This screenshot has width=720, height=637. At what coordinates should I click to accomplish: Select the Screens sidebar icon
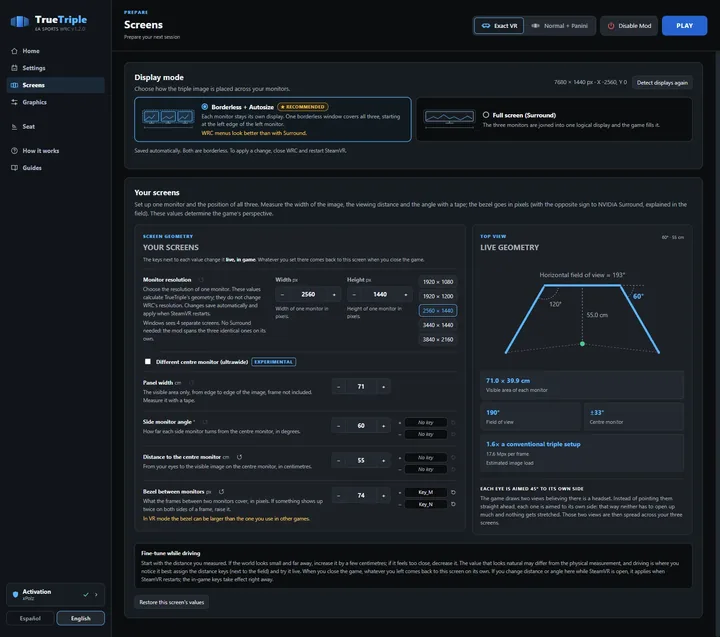(x=14, y=85)
